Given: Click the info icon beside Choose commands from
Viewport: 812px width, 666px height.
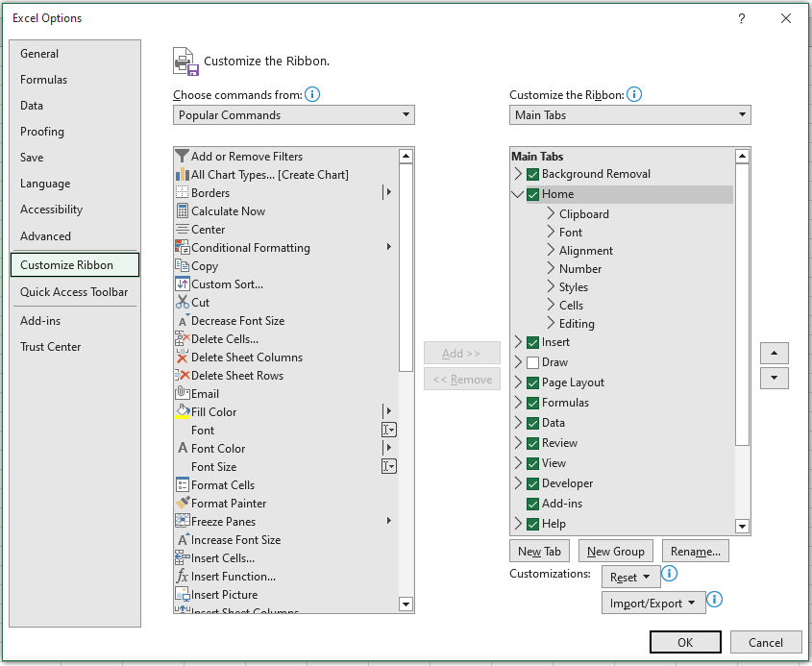Looking at the screenshot, I should click(x=312, y=94).
